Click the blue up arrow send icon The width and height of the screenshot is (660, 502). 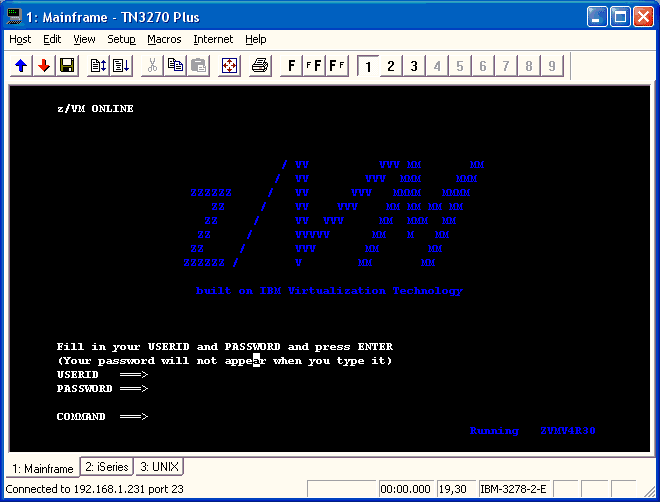(x=21, y=66)
